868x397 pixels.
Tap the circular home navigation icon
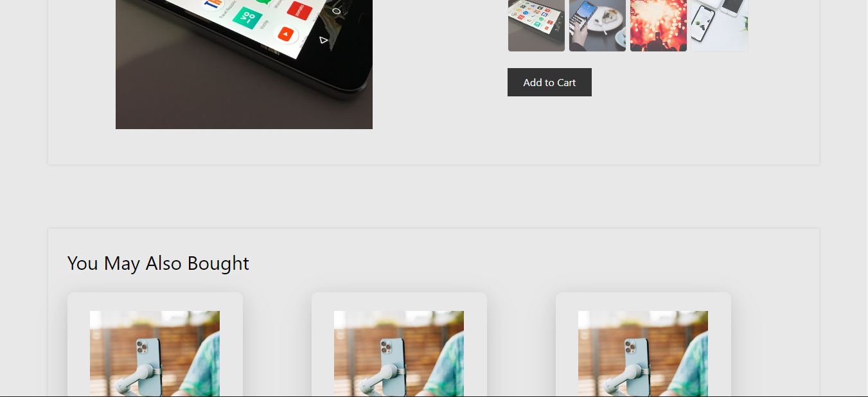pyautogui.click(x=336, y=11)
